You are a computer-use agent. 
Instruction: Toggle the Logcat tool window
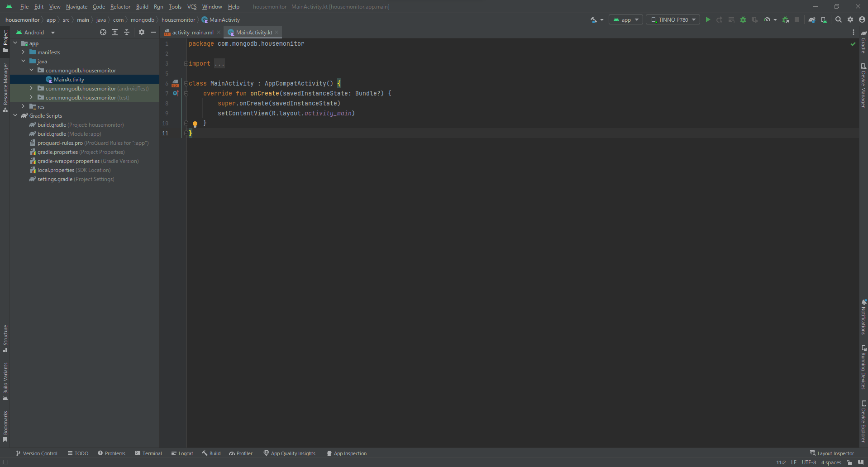click(182, 453)
